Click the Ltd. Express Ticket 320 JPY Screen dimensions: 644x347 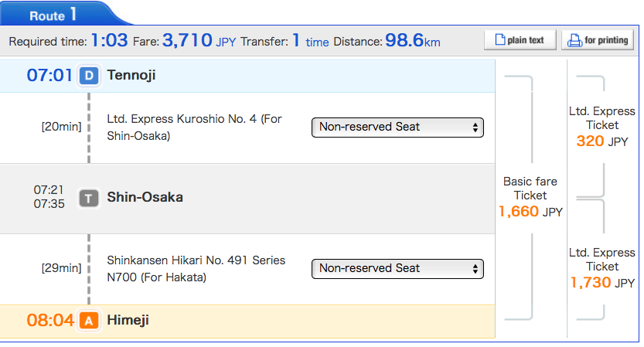coord(602,127)
